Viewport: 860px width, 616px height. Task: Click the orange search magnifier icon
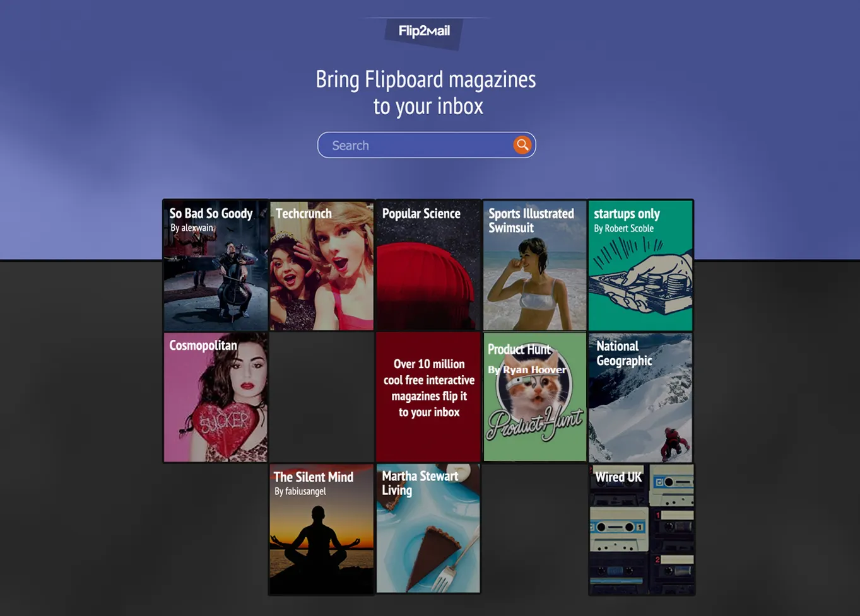tap(522, 145)
